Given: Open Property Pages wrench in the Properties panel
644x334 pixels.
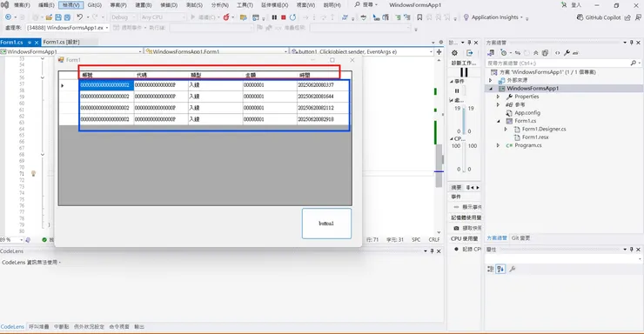Looking at the screenshot, I should 513,269.
